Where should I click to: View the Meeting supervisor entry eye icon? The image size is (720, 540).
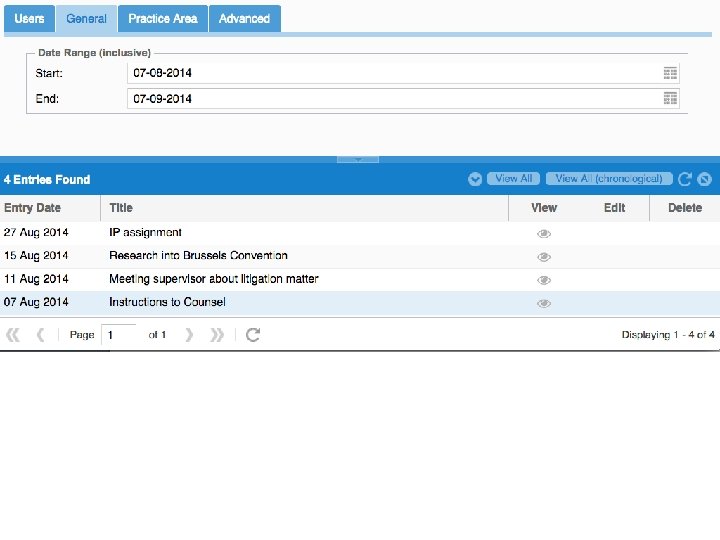544,280
